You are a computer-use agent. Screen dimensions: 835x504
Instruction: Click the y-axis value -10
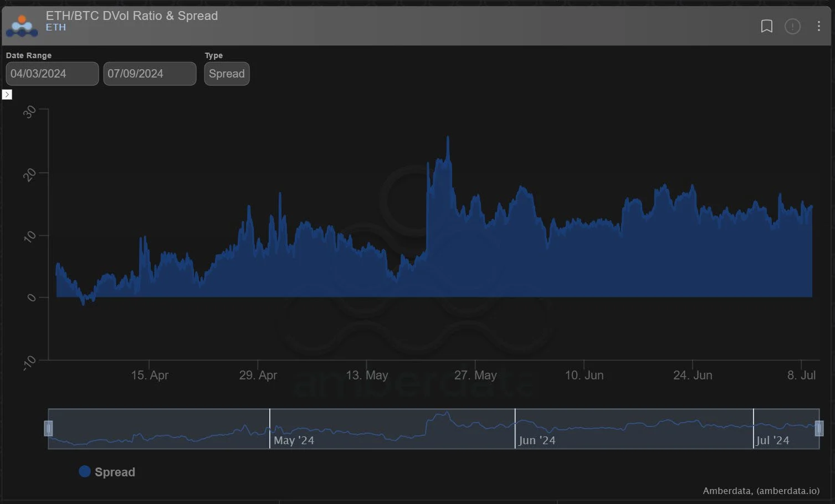(29, 363)
